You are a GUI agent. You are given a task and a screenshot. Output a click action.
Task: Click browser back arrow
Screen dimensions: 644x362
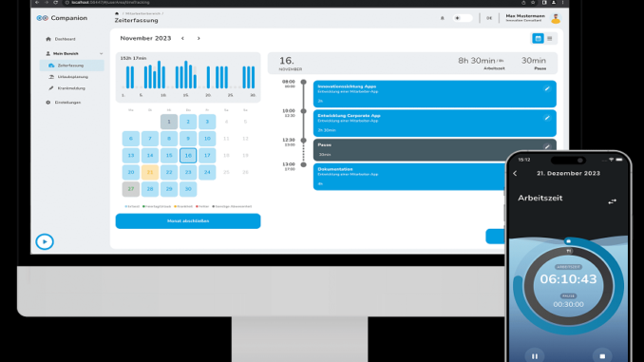point(37,3)
